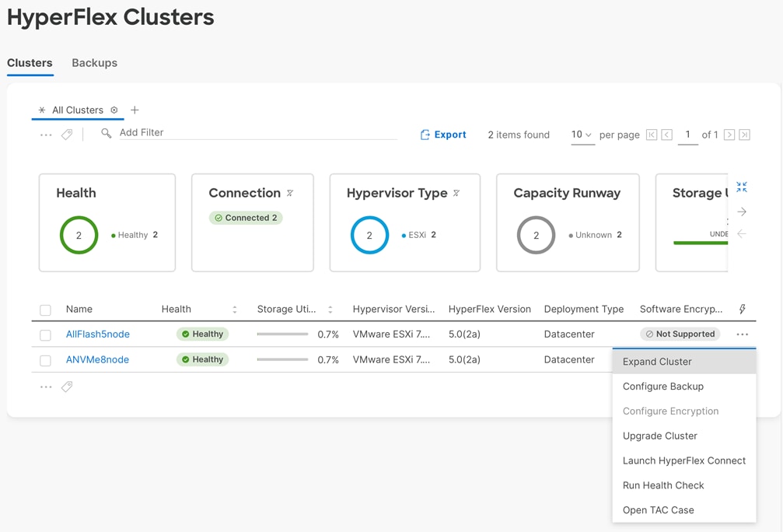
Task: Click the Deployment Type column header
Action: 584,310
